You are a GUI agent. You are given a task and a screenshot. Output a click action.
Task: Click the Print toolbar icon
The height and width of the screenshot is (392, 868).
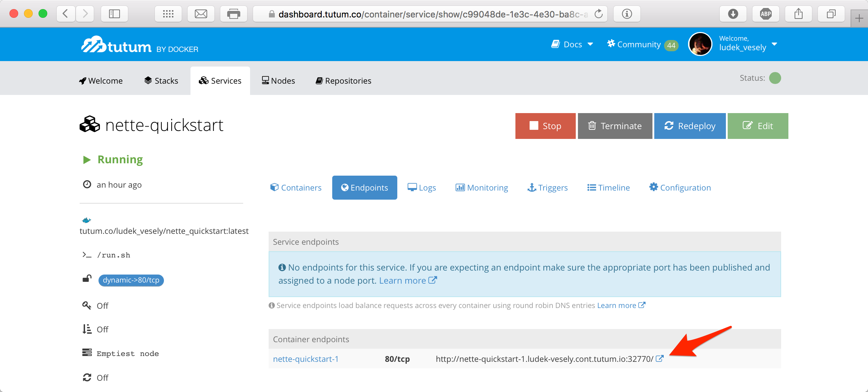point(234,14)
